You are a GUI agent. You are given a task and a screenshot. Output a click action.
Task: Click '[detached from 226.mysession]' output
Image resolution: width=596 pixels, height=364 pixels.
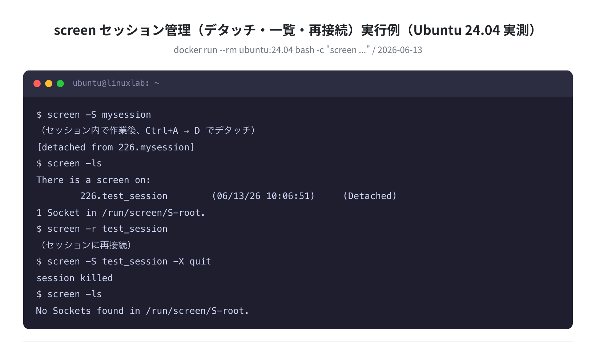[116, 147]
